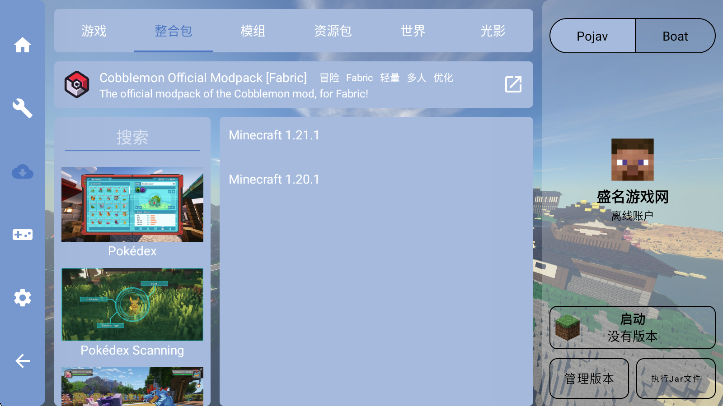
Task: Switch to the 资源包 tab
Action: (332, 31)
